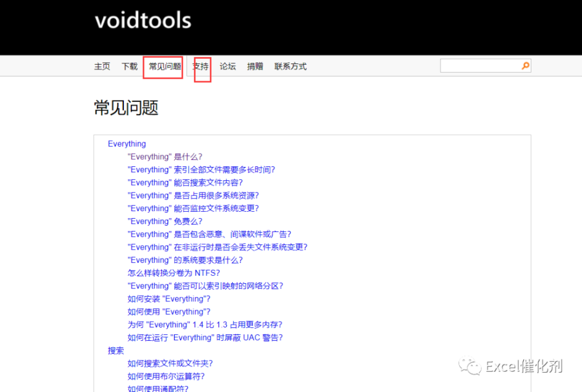Click the 常见问题 page heading
The image size is (582, 392).
[126, 108]
